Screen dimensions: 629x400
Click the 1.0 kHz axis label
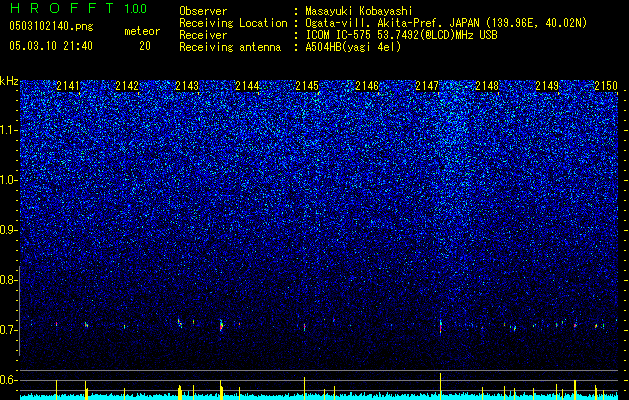tap(9, 180)
